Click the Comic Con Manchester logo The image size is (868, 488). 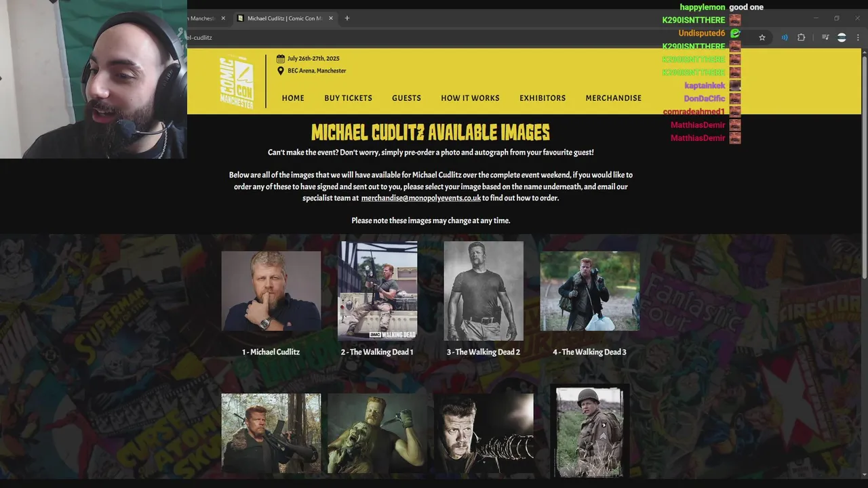click(237, 81)
